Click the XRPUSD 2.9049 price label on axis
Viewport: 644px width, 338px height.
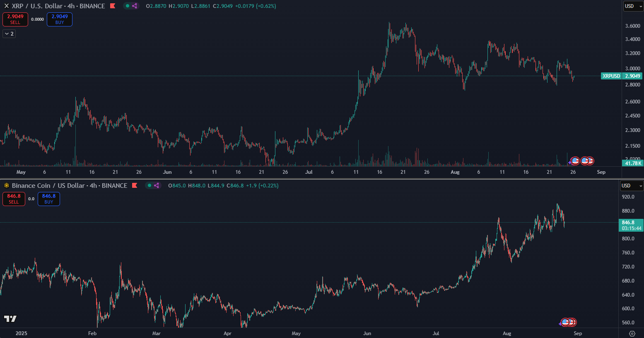coord(622,76)
